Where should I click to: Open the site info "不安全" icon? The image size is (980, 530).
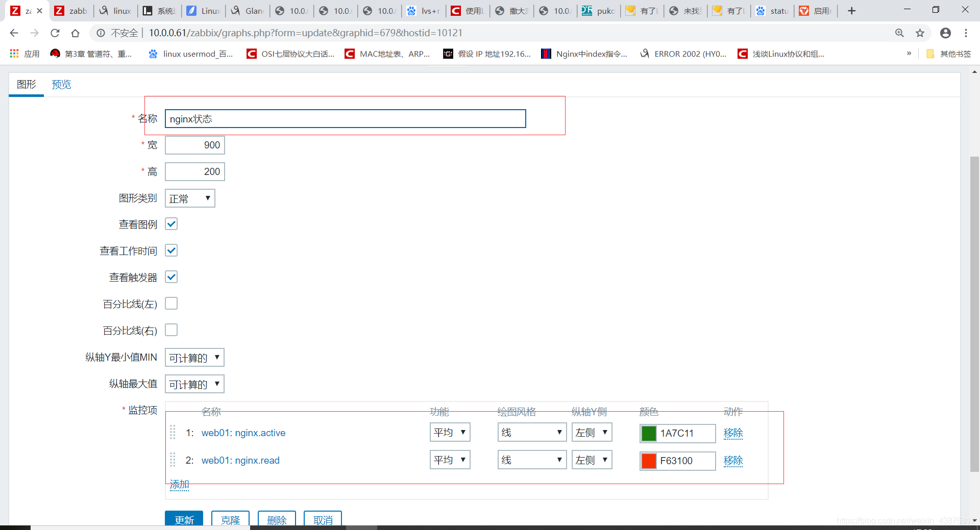pyautogui.click(x=101, y=33)
